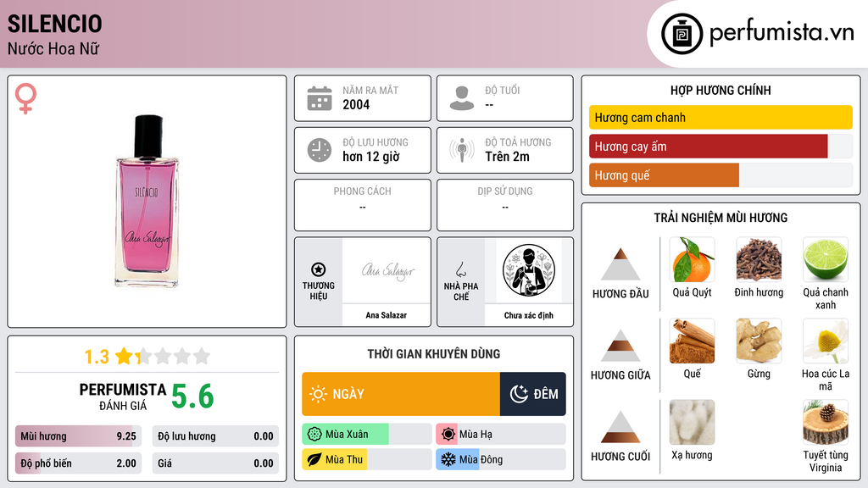Viewport: 868px width, 488px height.
Task: Click the sun icon for Mùa Hạ
Action: pos(448,435)
